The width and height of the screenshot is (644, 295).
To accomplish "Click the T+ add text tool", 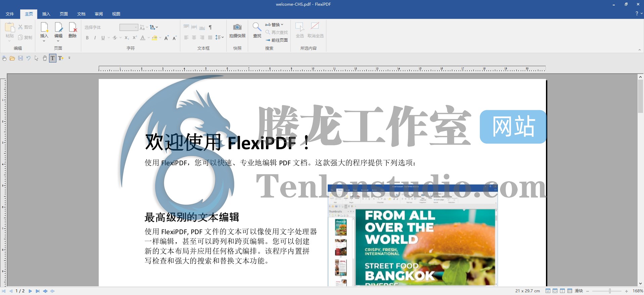I will (x=61, y=58).
